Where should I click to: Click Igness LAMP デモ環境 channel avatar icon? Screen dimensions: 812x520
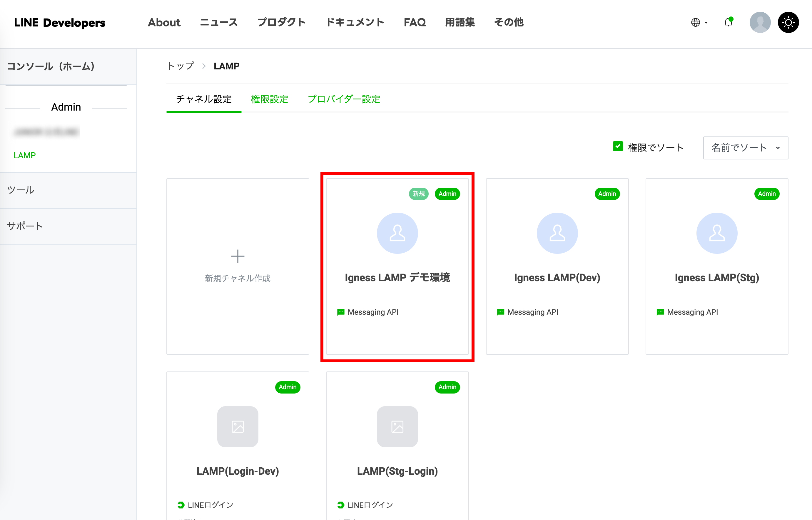pyautogui.click(x=397, y=233)
